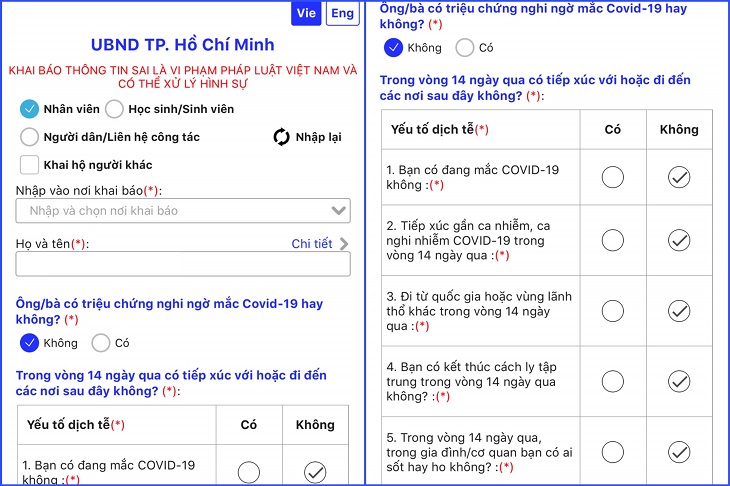Image resolution: width=730 pixels, height=486 pixels.
Task: Click the Nhập lại refresh icon
Action: (281, 137)
